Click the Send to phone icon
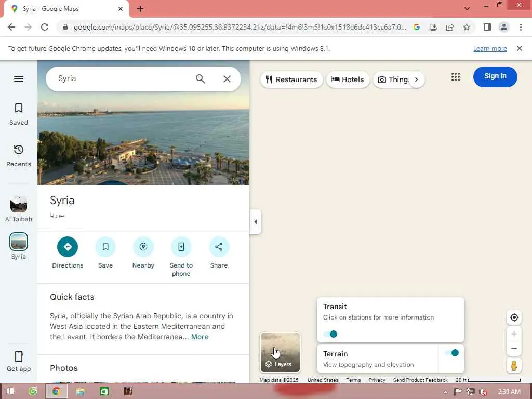 click(181, 247)
